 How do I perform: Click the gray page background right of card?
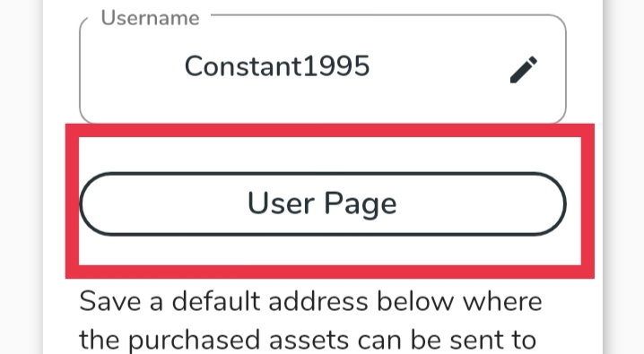(x=624, y=177)
